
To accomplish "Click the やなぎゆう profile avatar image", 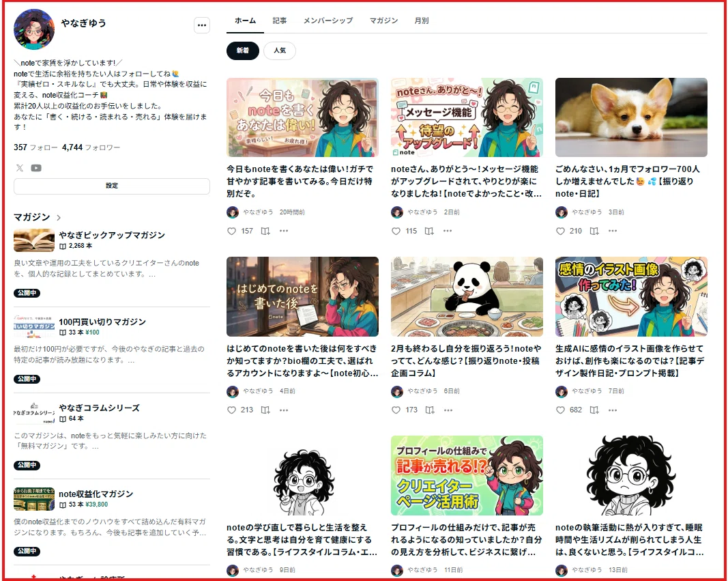I will 34,29.
